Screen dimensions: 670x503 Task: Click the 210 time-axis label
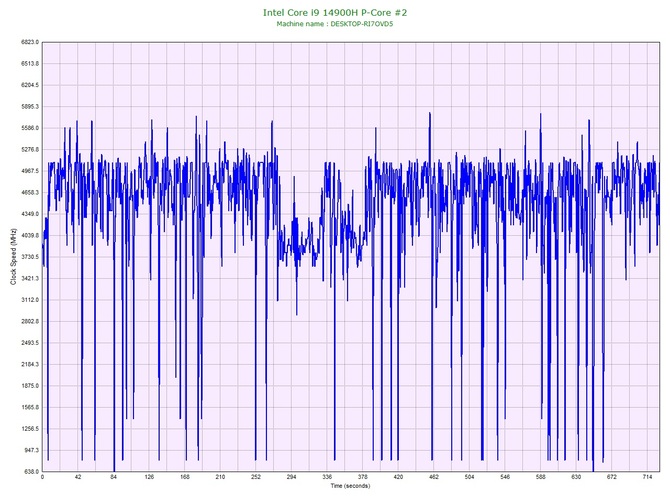coord(220,477)
